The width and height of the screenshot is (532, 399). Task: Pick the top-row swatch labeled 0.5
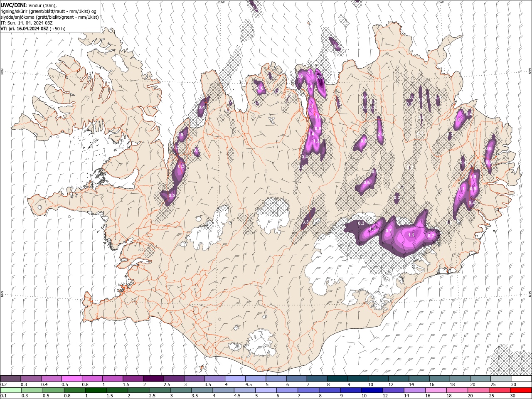pyautogui.click(x=72, y=379)
